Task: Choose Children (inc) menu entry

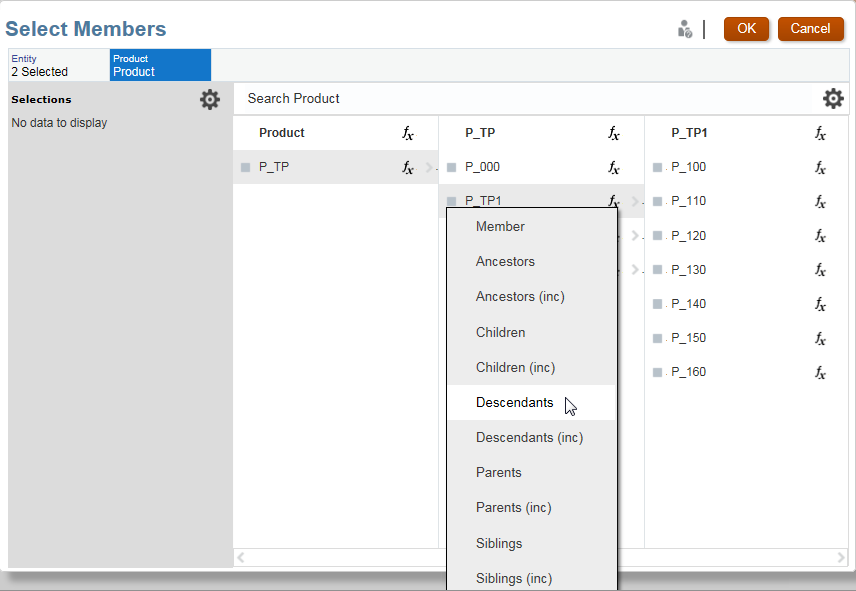Action: pos(531,367)
